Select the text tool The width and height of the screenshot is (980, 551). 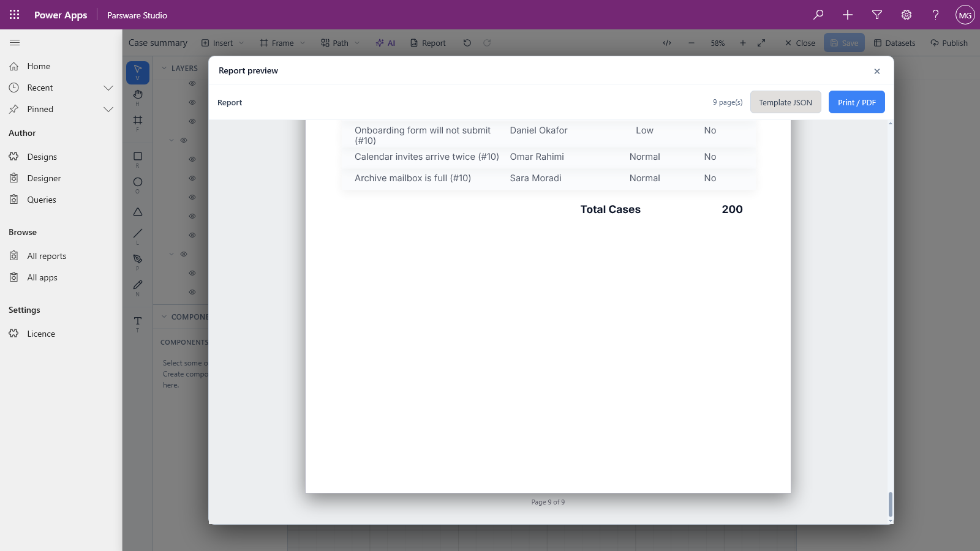[138, 323]
